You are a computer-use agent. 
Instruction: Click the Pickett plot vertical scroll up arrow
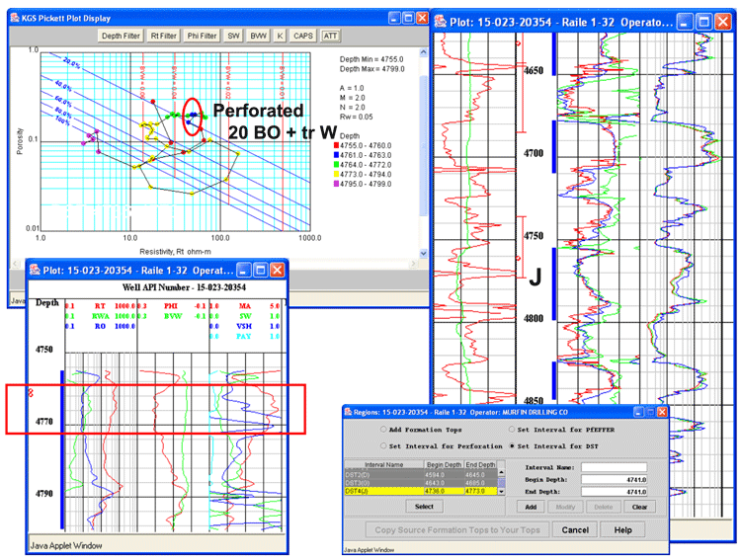point(424,51)
